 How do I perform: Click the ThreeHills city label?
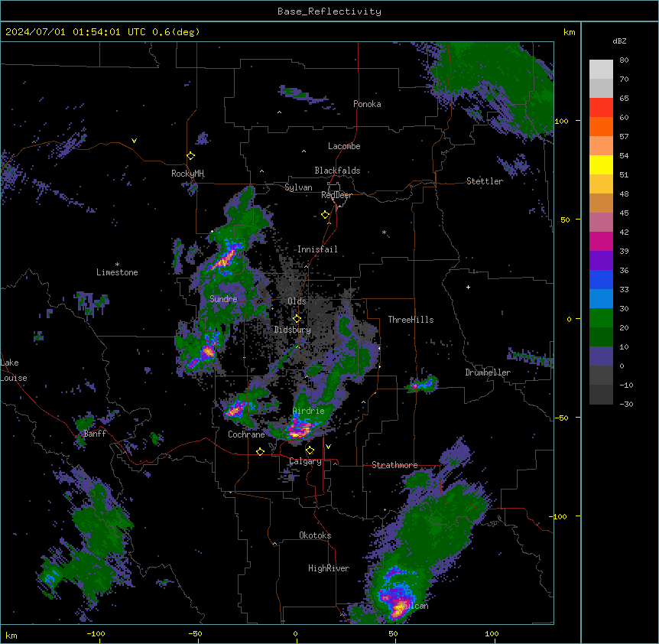coord(411,320)
